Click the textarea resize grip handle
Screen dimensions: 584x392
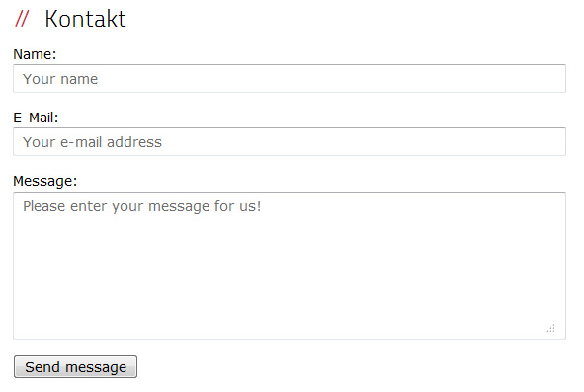551,329
